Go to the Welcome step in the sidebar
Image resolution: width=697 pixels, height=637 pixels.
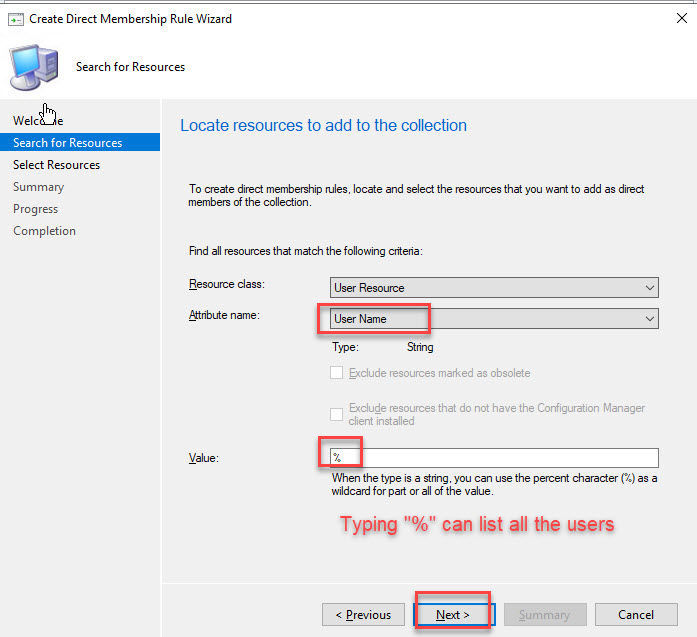click(x=38, y=121)
